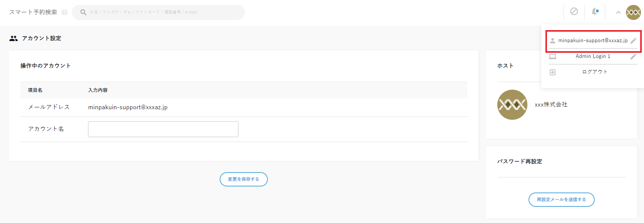This screenshot has width=644, height=223.
Task: Click the laptop device icon
Action: tap(552, 57)
